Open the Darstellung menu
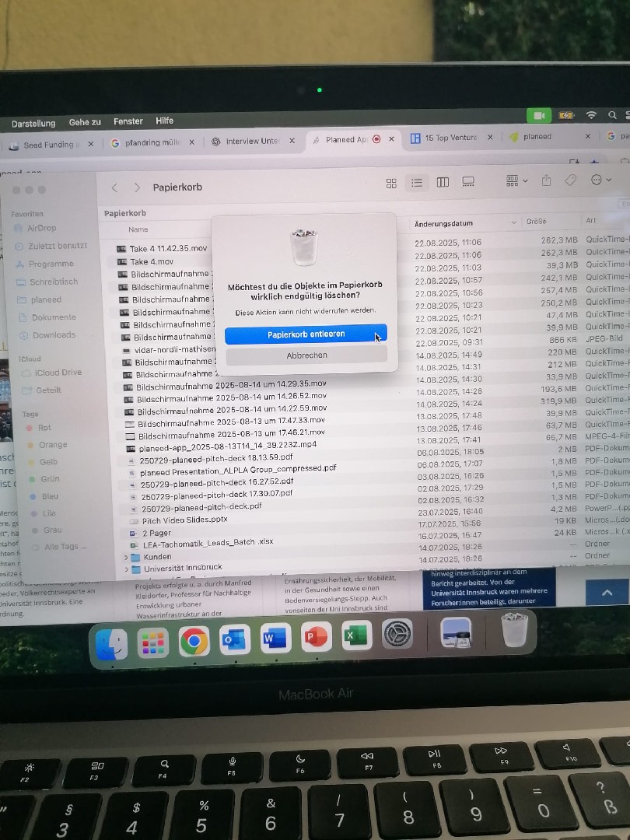The height and width of the screenshot is (840, 630). coord(33,124)
